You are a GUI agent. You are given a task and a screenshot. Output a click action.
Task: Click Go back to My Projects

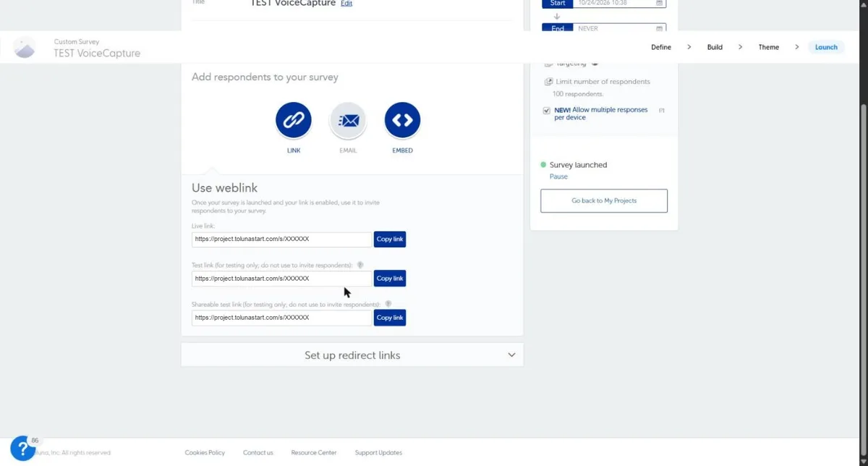pos(604,200)
